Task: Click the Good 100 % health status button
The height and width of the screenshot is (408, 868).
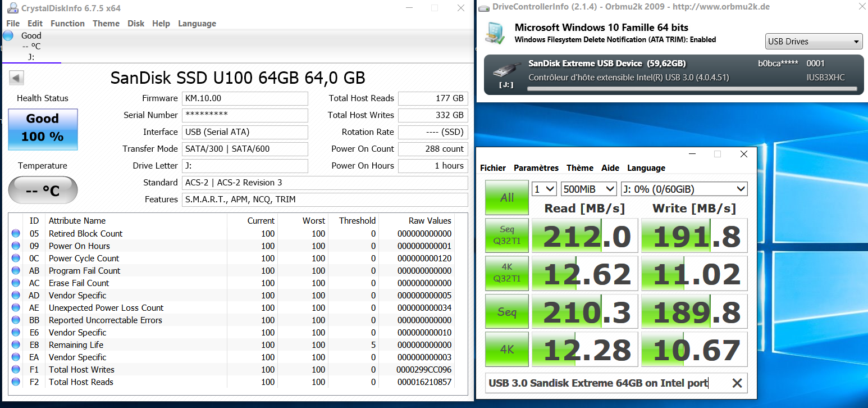Action: [43, 129]
